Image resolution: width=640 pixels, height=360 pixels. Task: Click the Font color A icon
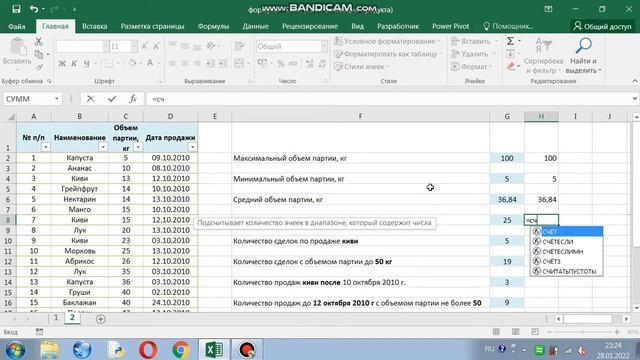coord(150,63)
